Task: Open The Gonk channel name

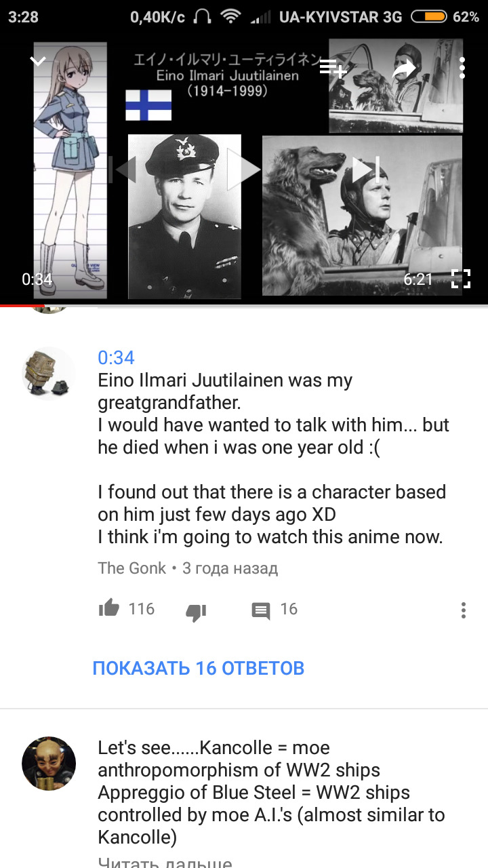Action: [131, 568]
